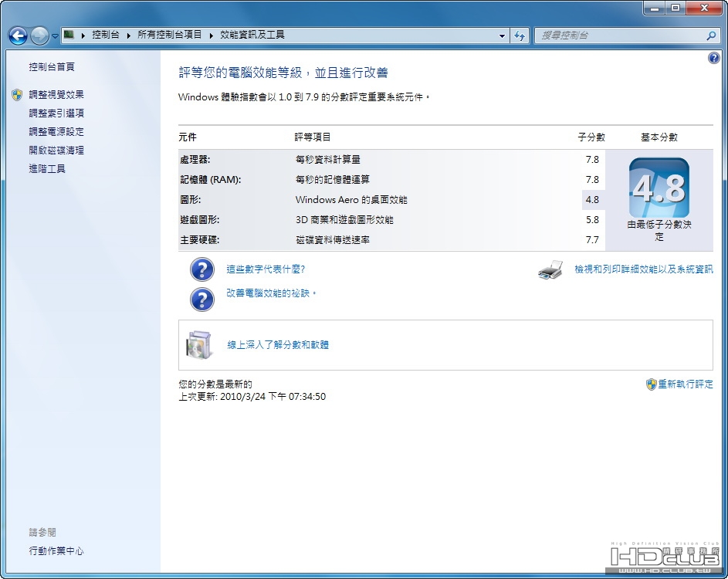Click 記憶體 (RAM) row label
Screen dimensions: 728x579
(210, 180)
